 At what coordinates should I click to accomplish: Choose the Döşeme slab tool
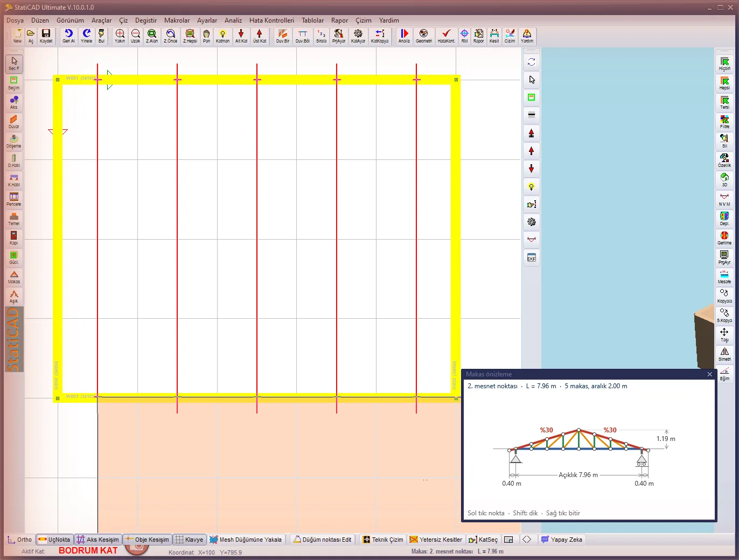coord(14,141)
